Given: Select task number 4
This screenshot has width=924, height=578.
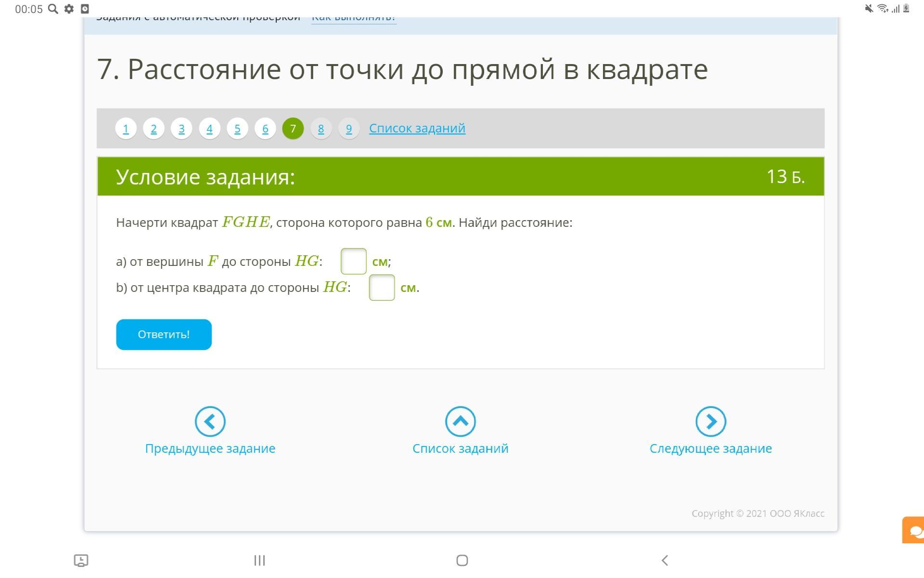Looking at the screenshot, I should [x=209, y=129].
